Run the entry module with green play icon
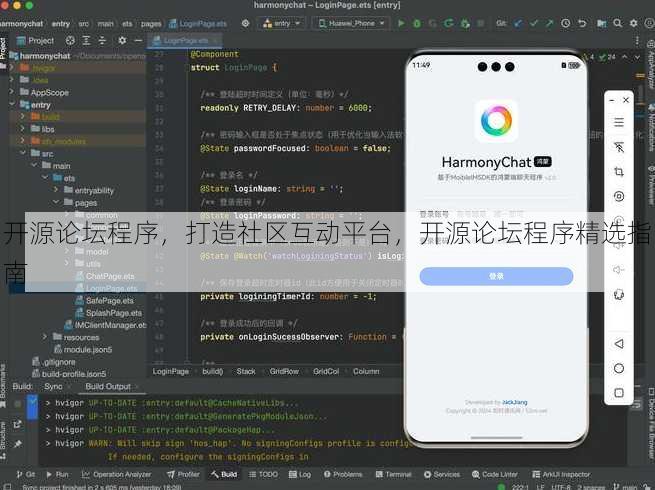The image size is (655, 490). pos(401,23)
